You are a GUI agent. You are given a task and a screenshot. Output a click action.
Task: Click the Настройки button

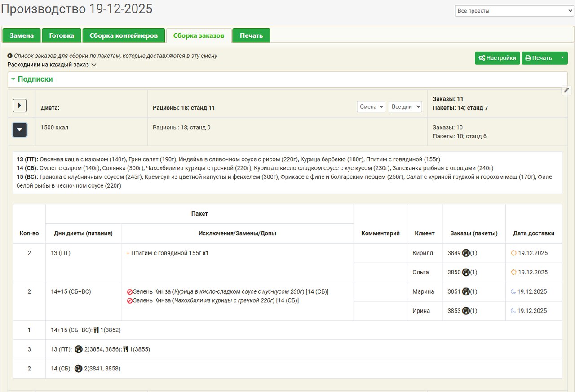(497, 58)
